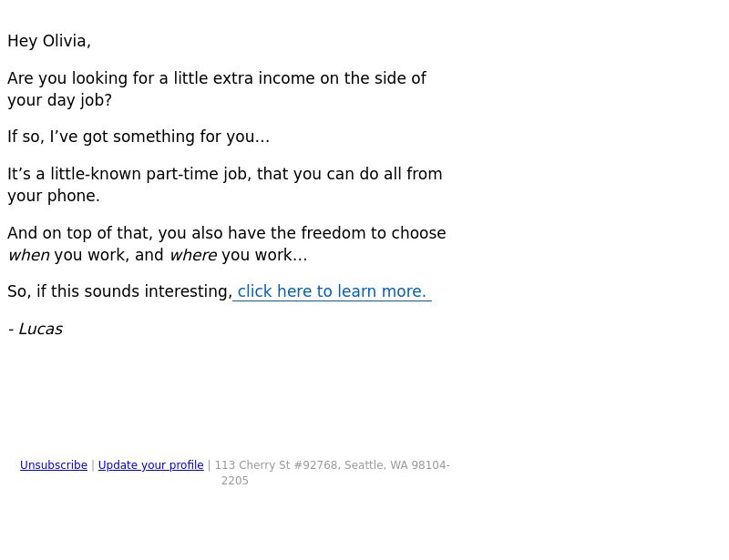This screenshot has width=729, height=560.
Task: Click the "- Lucas" signature
Action: (36, 329)
